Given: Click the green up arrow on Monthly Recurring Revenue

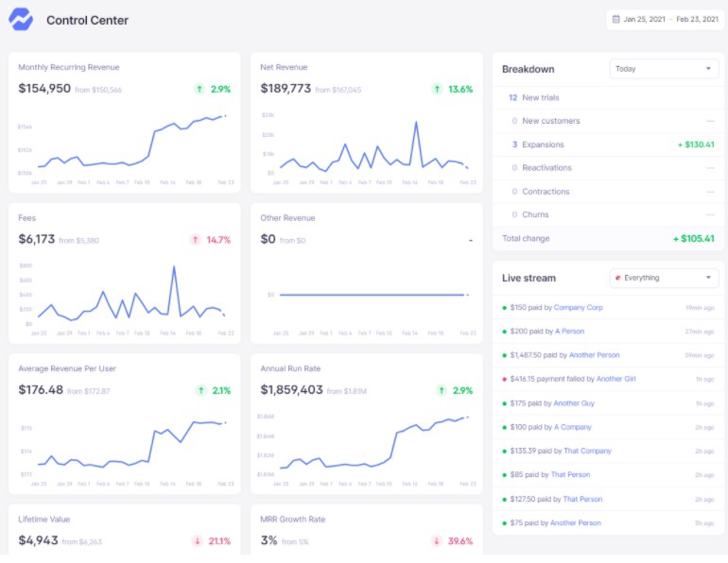Looking at the screenshot, I should (199, 89).
